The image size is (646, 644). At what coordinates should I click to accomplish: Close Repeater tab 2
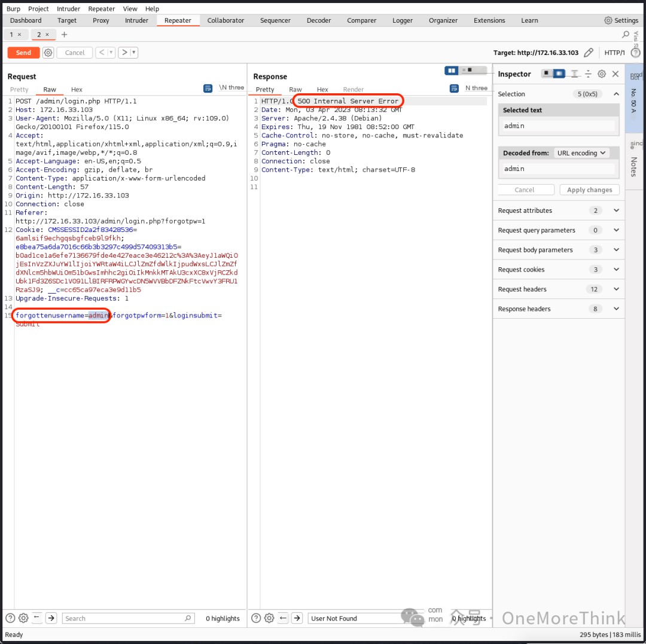[x=47, y=35]
